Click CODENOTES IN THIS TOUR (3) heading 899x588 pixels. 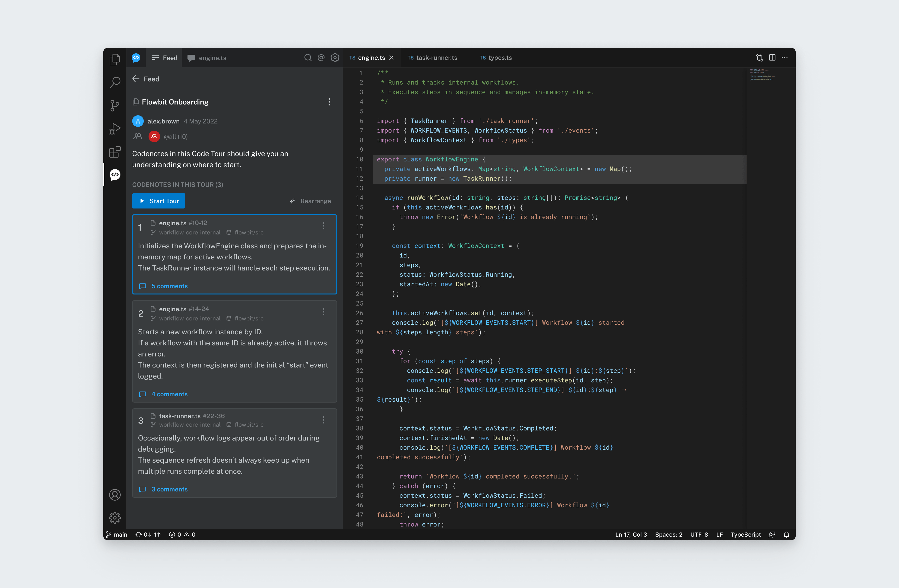[178, 184]
